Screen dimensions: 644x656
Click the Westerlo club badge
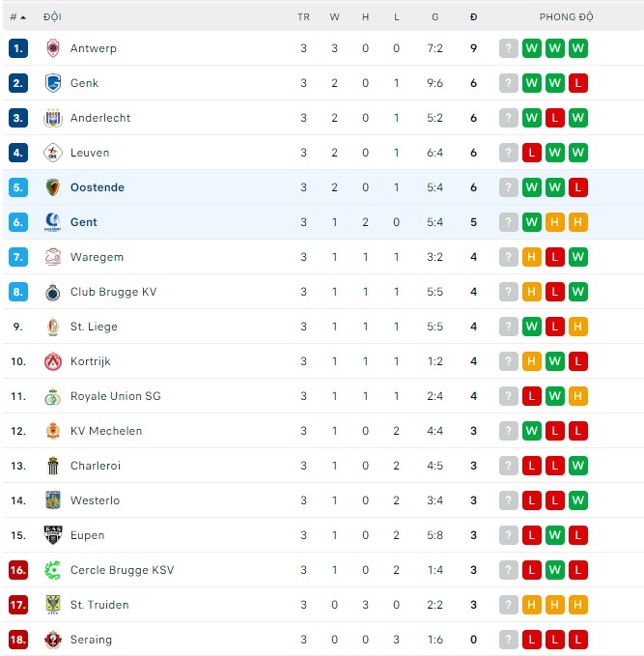click(53, 500)
